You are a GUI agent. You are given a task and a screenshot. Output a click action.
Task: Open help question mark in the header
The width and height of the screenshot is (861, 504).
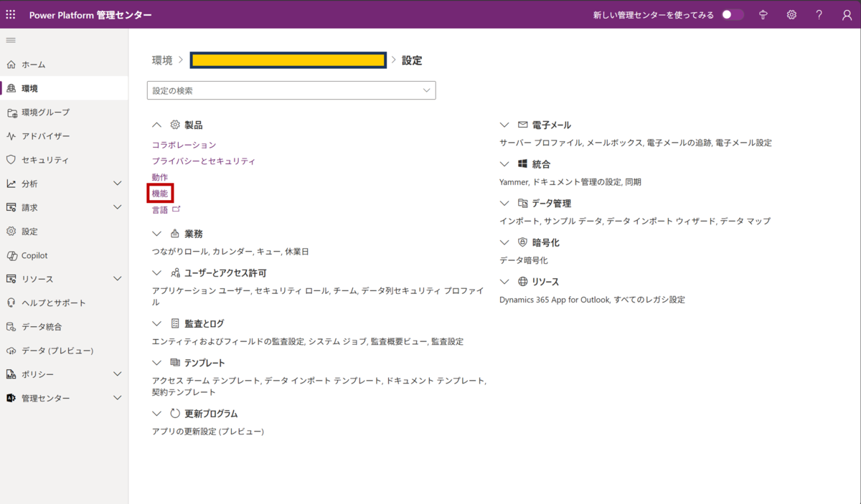point(819,14)
